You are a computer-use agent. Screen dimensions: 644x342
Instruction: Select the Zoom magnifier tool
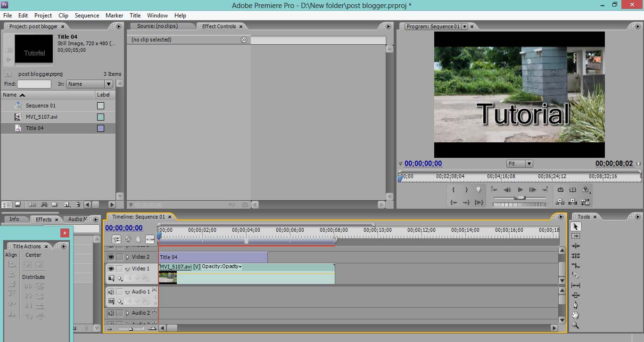tap(575, 325)
